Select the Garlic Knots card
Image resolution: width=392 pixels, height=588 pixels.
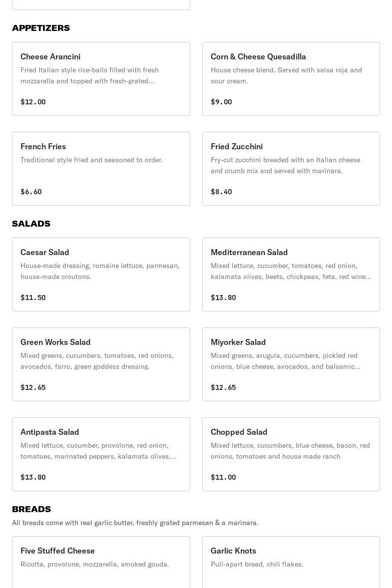click(233, 551)
